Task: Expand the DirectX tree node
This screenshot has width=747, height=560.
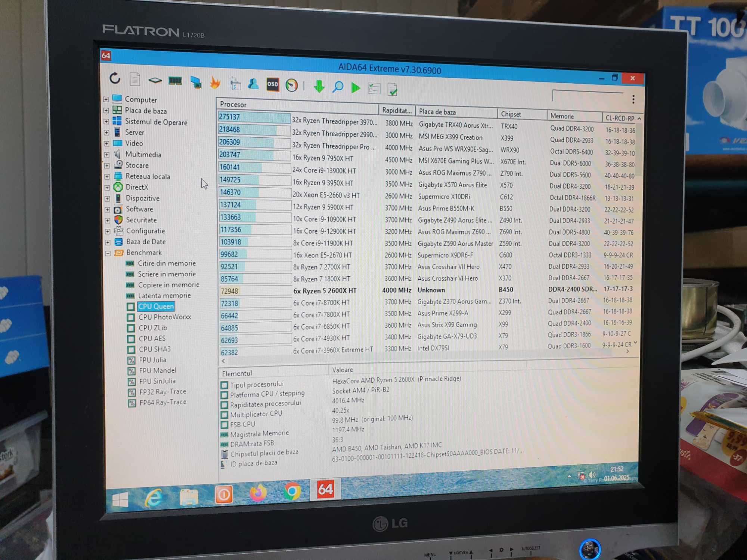Action: click(x=107, y=187)
